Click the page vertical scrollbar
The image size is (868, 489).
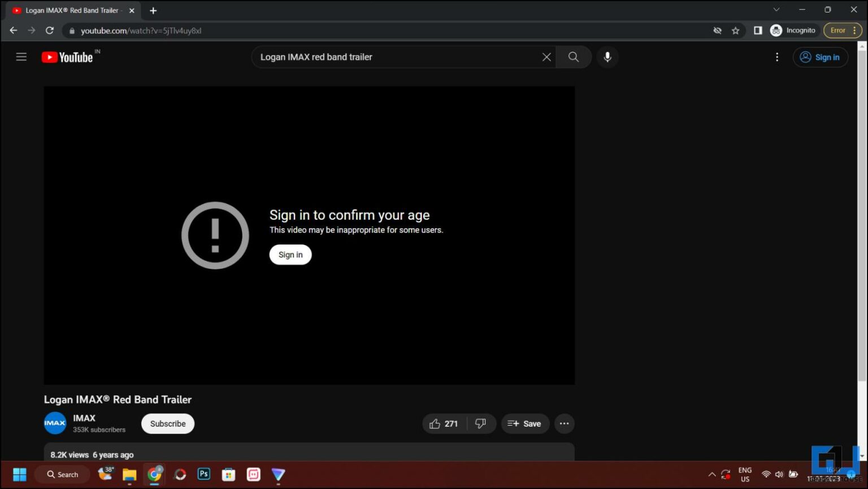click(862, 215)
